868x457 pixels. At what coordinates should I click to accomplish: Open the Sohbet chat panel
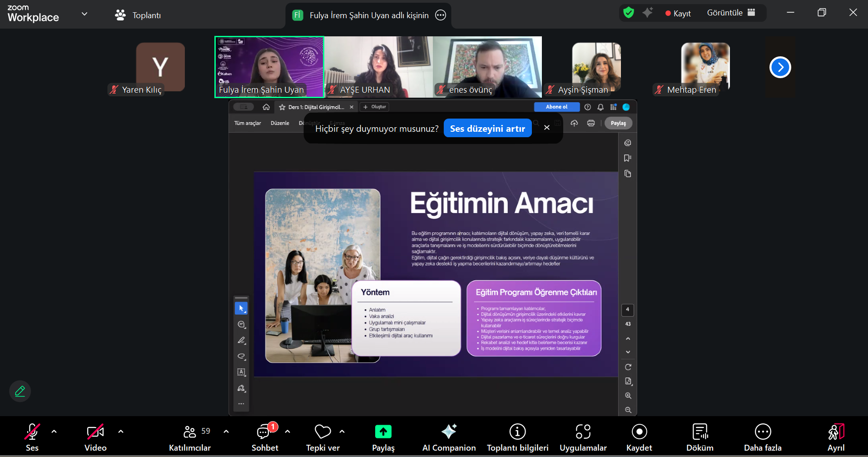point(265,437)
